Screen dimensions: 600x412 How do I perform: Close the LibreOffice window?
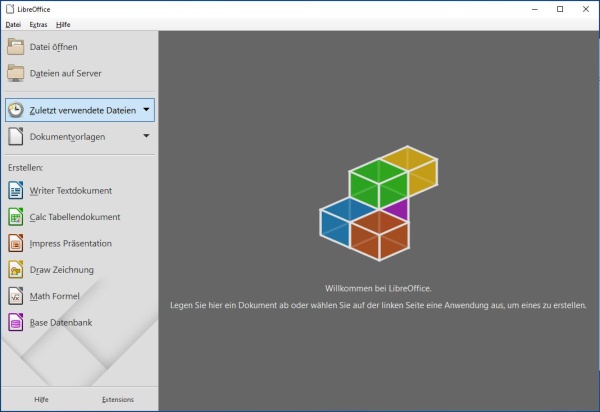tap(586, 9)
